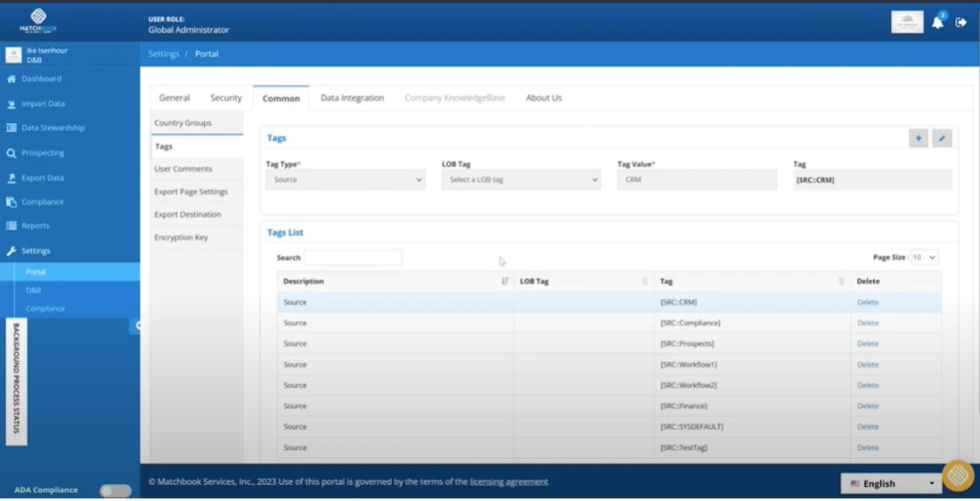980x501 pixels.
Task: Select Tags in side menu
Action: click(x=197, y=146)
